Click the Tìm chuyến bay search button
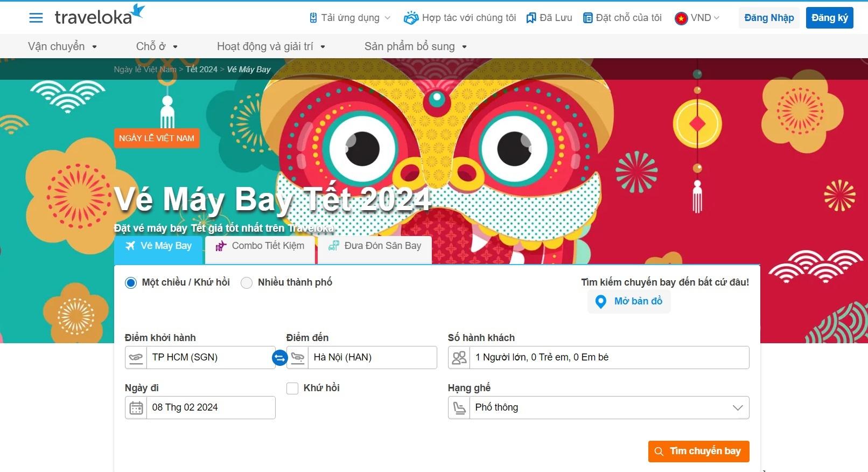 (x=698, y=452)
